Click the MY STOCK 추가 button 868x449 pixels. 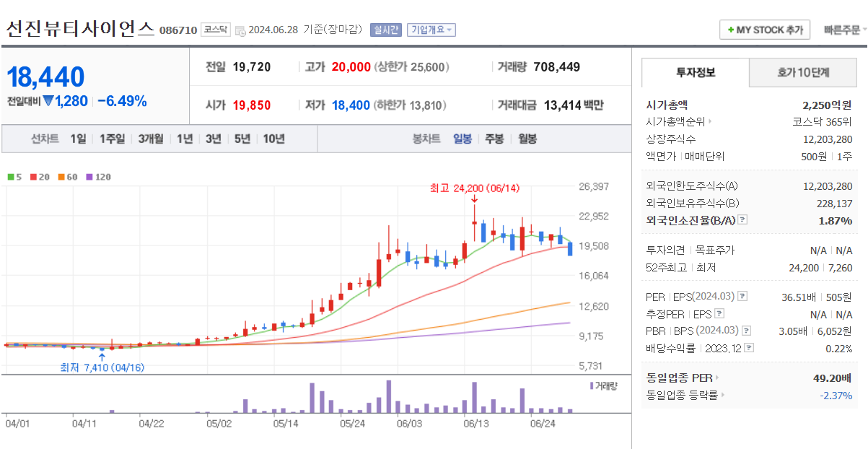pos(765,30)
